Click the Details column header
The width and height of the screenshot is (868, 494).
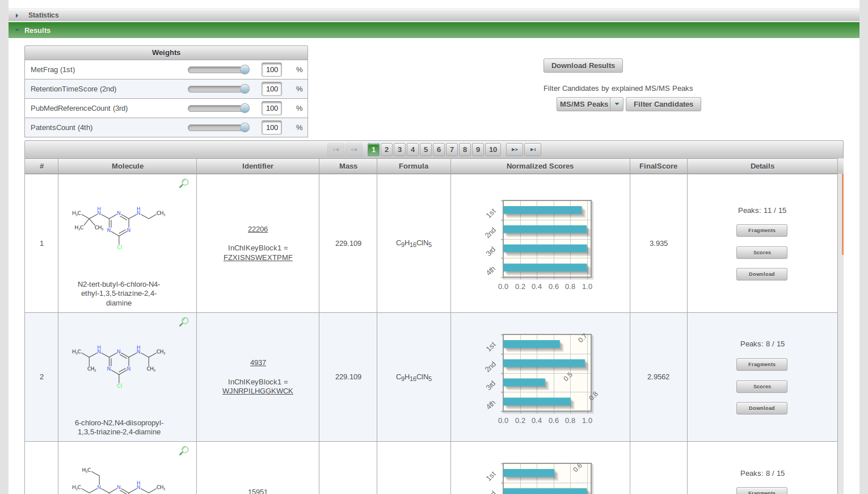[762, 166]
